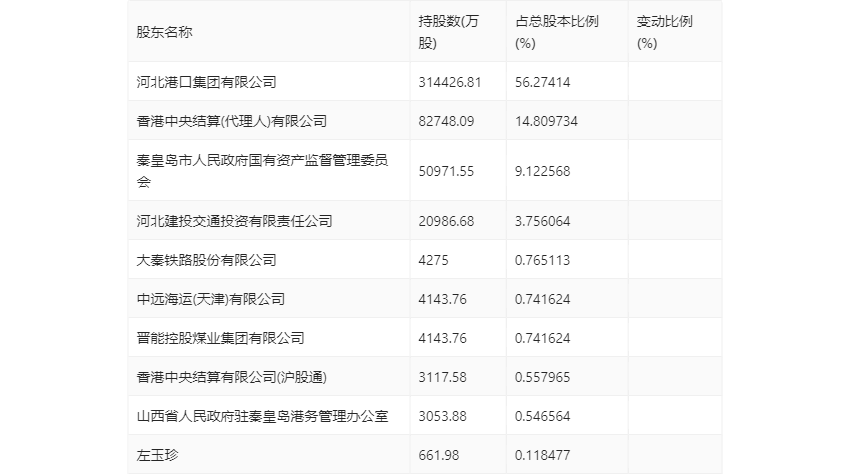Click the percentage 56.27414
Viewport: 850px width, 474px height.
(543, 82)
